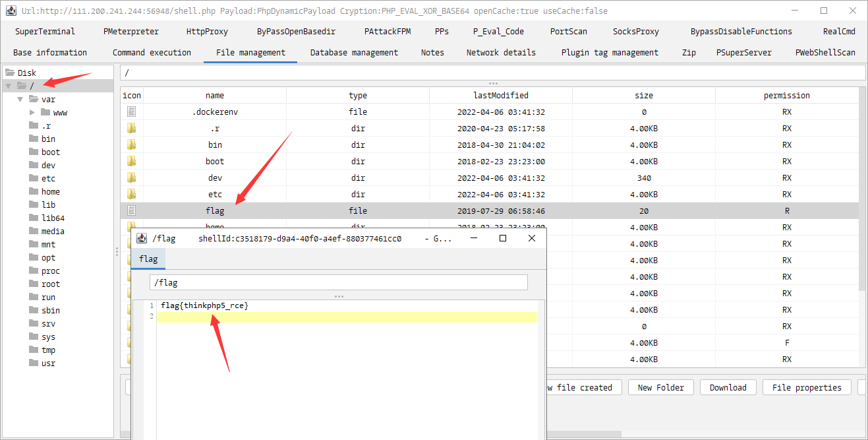
Task: Click the Disk icon at tree top
Action: pos(10,73)
